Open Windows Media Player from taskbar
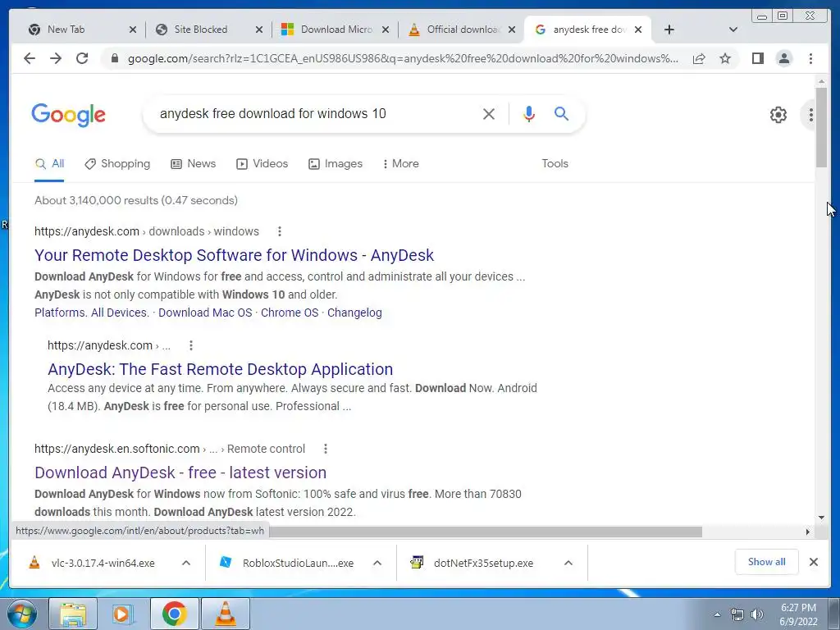Image resolution: width=840 pixels, height=630 pixels. point(123,614)
